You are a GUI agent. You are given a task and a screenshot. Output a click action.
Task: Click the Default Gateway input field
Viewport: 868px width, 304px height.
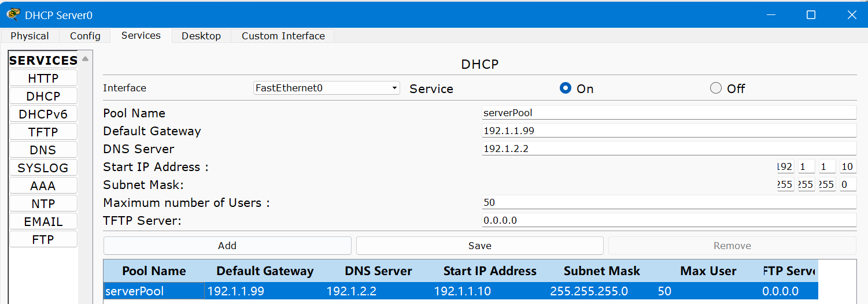[x=668, y=131]
